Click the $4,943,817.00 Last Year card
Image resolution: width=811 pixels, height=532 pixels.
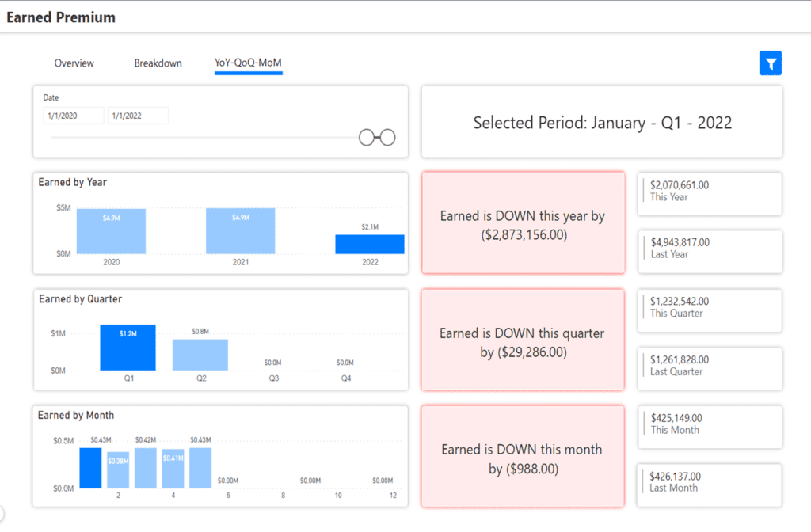tap(710, 252)
